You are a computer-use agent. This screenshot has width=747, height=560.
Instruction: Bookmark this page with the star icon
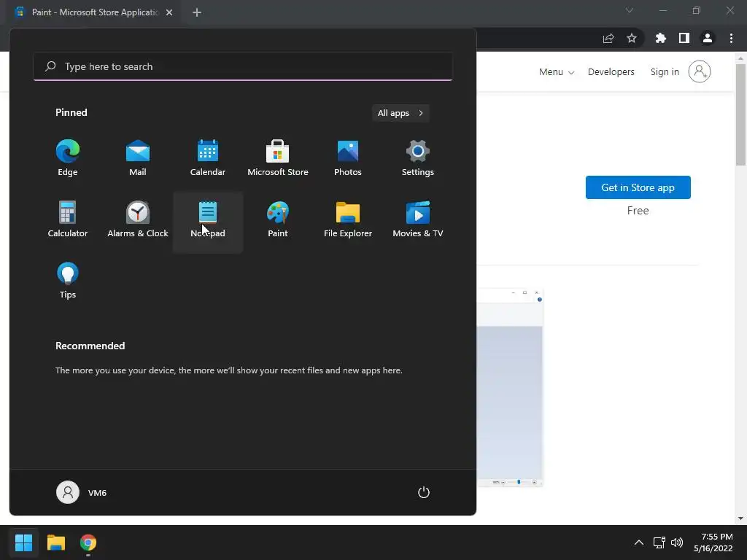pos(632,38)
